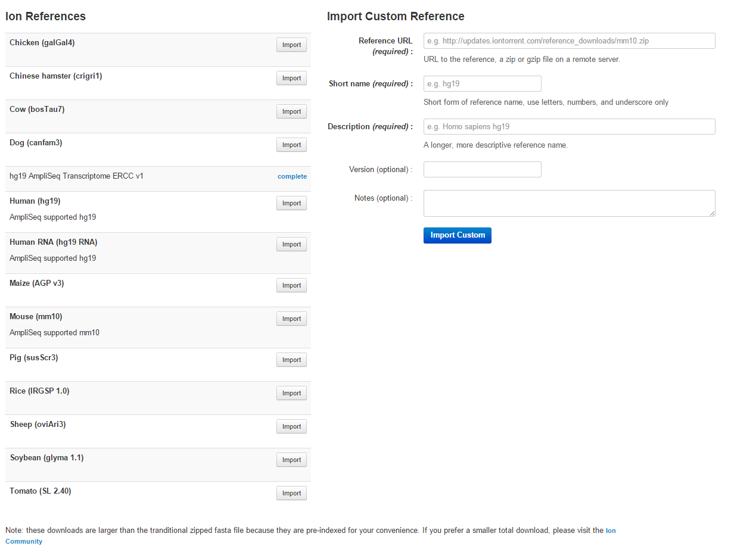The height and width of the screenshot is (552, 756).
Task: Click the Import Custom button
Action: (x=457, y=235)
